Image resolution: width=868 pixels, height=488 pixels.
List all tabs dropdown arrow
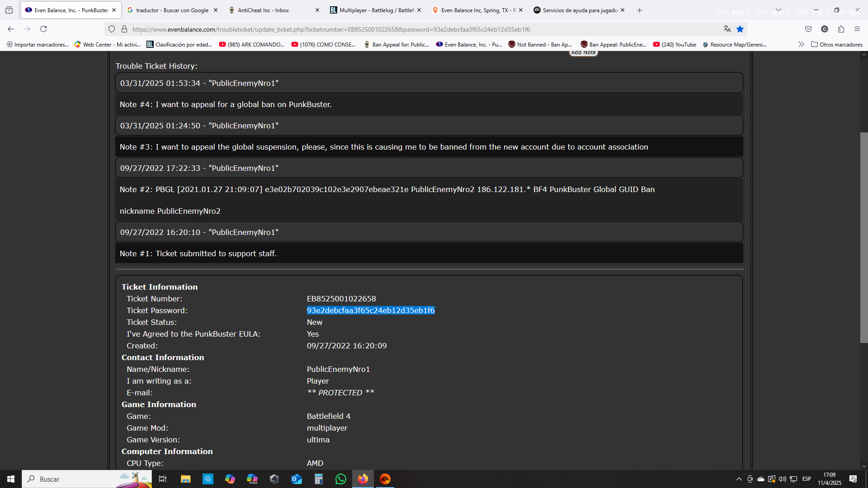click(778, 10)
